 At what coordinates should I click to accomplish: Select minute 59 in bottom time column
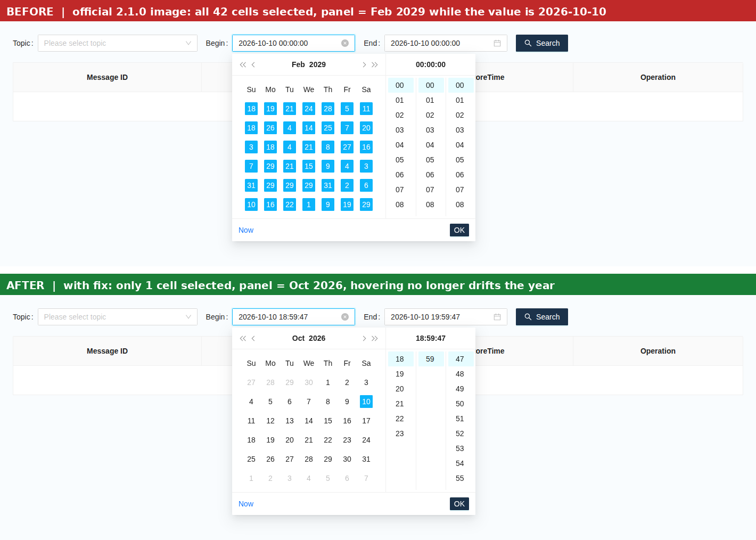tap(430, 359)
